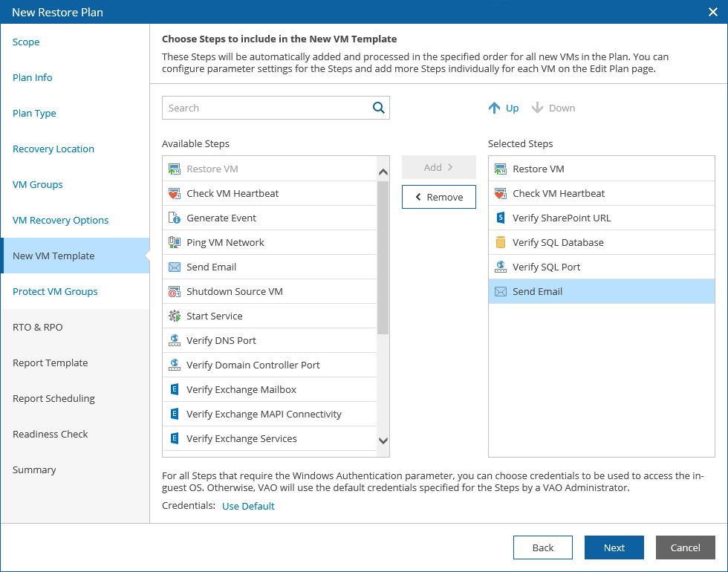Go to VM Recovery Options section

[x=60, y=221]
